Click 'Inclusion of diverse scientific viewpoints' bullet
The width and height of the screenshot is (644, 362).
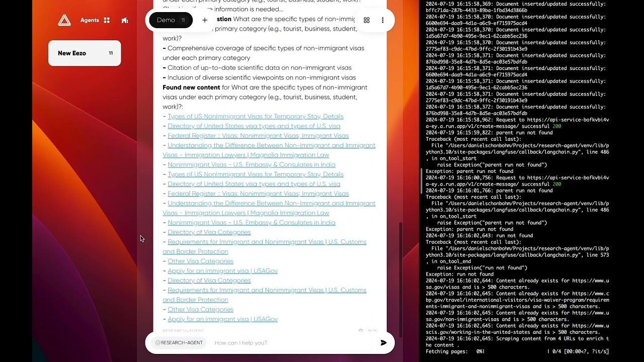coord(259,78)
